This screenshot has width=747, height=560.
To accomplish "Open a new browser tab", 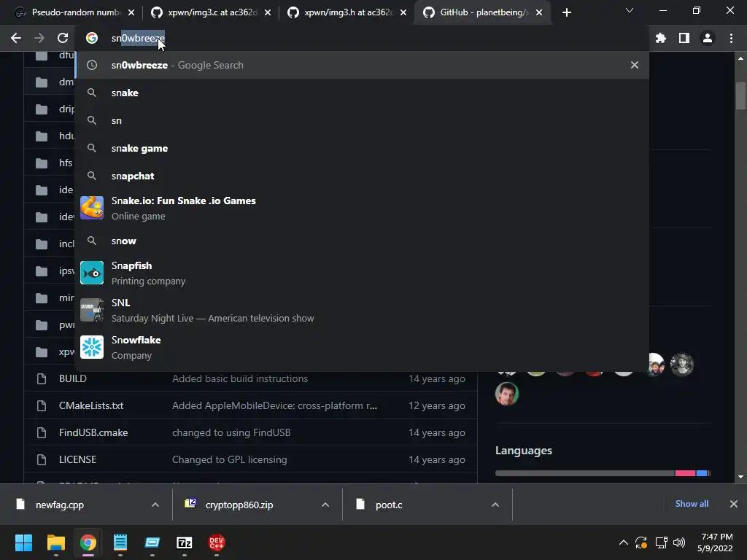I will click(566, 13).
